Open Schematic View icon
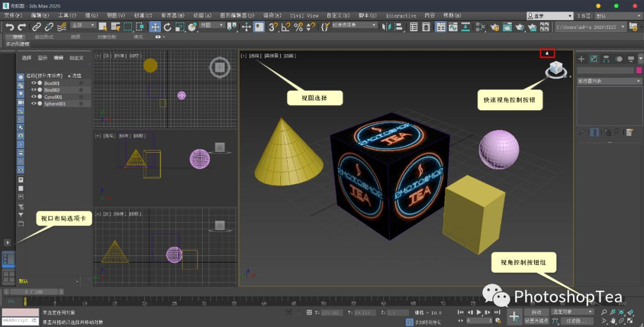The width and height of the screenshot is (644, 327). (465, 27)
